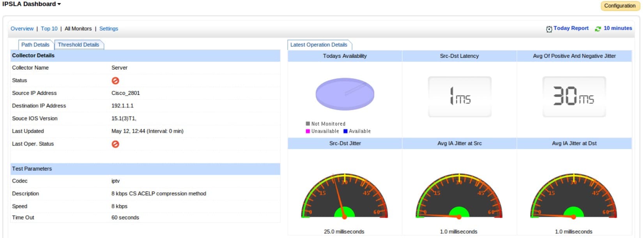The image size is (644, 238).
Task: Click the gray Not Monitored legend swatch
Action: click(308, 124)
